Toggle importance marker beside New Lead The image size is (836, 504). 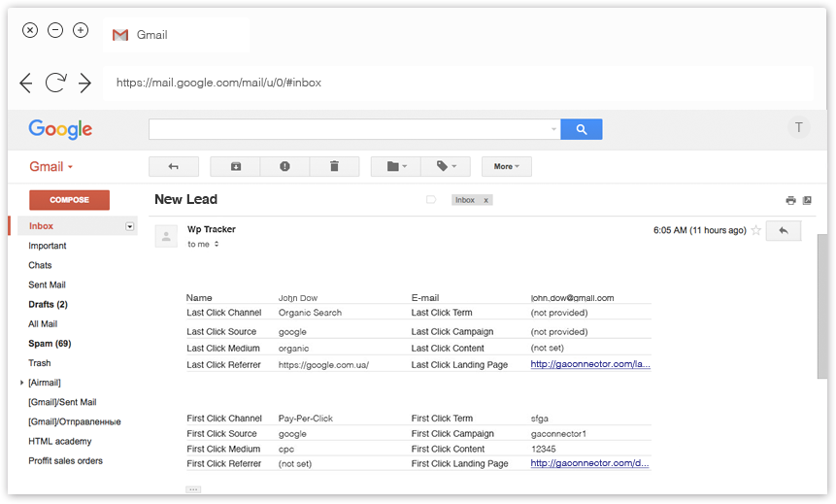(x=431, y=199)
